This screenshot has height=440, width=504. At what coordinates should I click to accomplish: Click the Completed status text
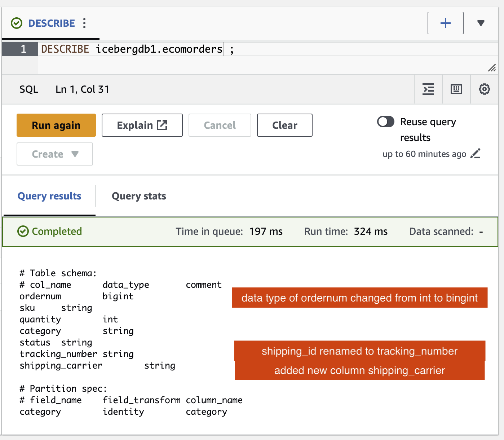[57, 232]
